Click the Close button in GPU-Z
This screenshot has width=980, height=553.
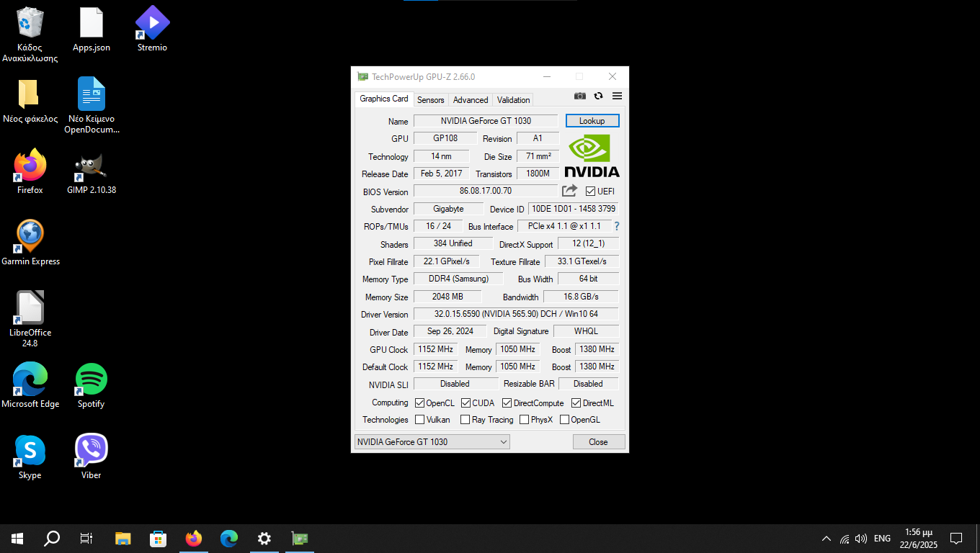pyautogui.click(x=598, y=442)
